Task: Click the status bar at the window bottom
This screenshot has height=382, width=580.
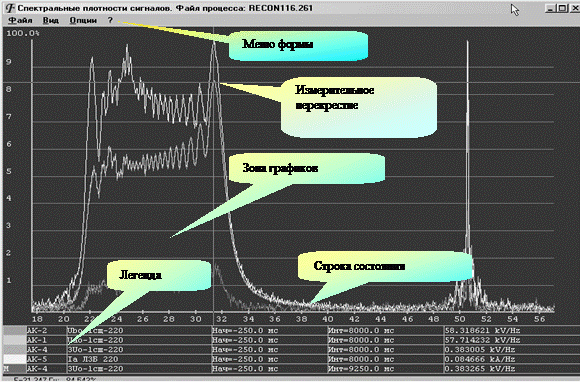Action: 290,379
